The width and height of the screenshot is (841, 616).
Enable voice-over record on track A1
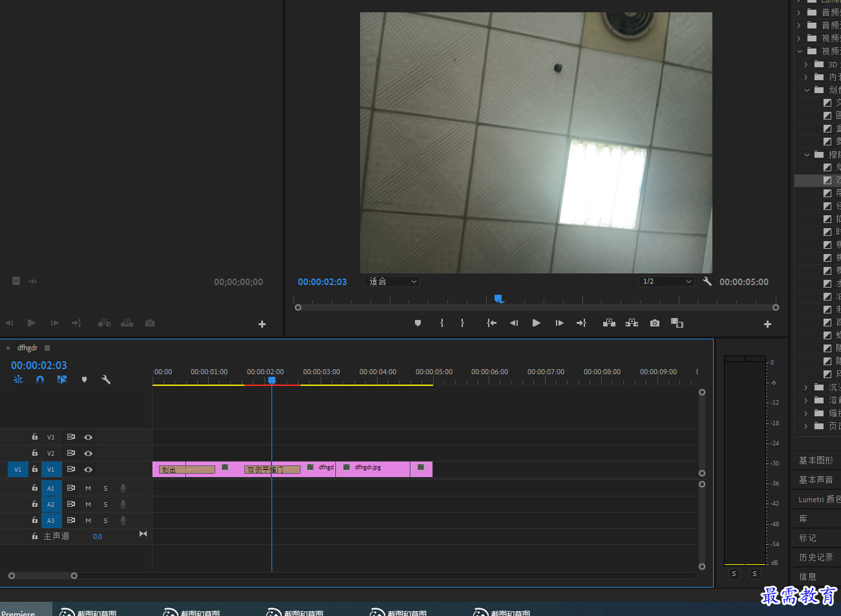point(123,489)
